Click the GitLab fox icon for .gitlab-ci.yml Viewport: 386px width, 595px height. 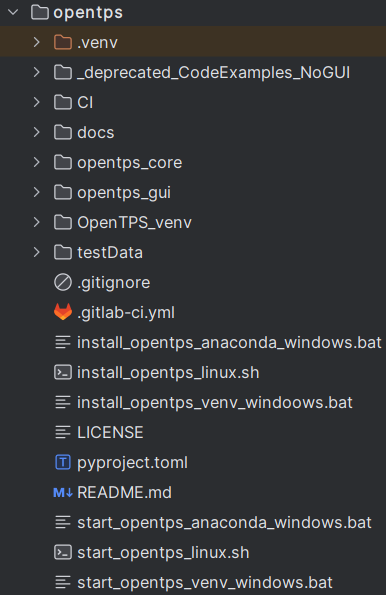pyautogui.click(x=63, y=312)
